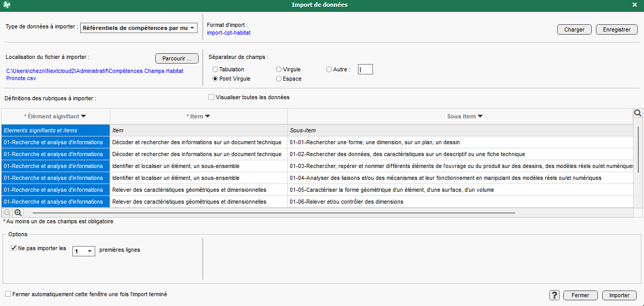The width and height of the screenshot is (644, 306).
Task: Uncheck Ne pas importer les premières lignes
Action: click(14, 248)
